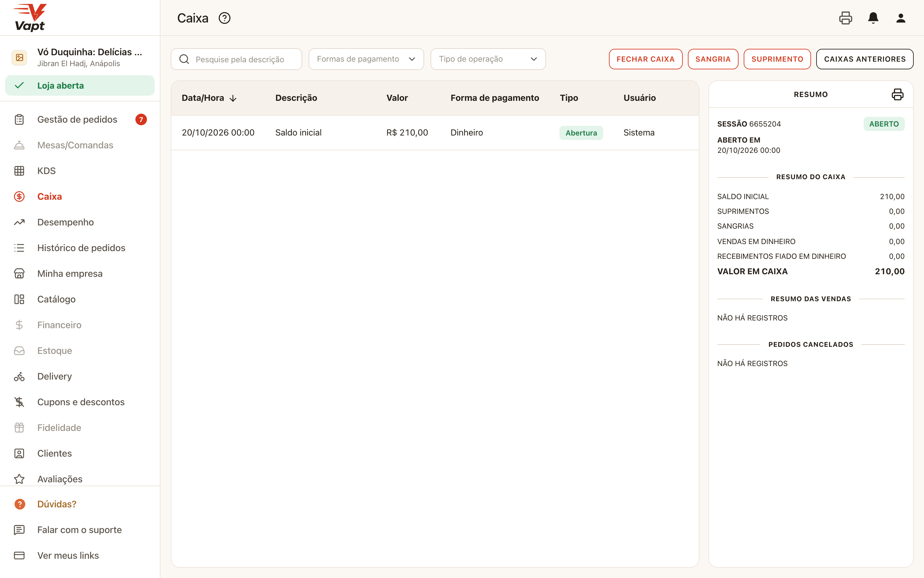Click the 7 badge on Gestão de pedidos

point(141,119)
